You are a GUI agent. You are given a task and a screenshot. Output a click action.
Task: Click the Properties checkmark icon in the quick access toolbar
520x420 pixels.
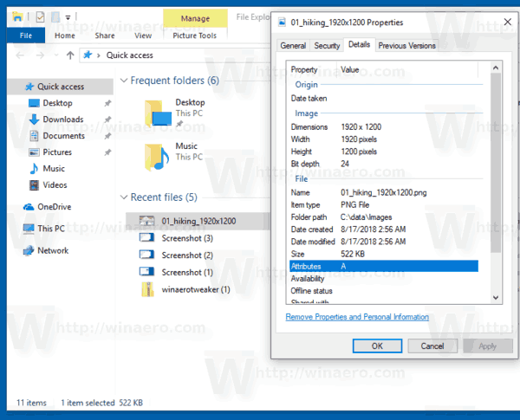pyautogui.click(x=40, y=16)
